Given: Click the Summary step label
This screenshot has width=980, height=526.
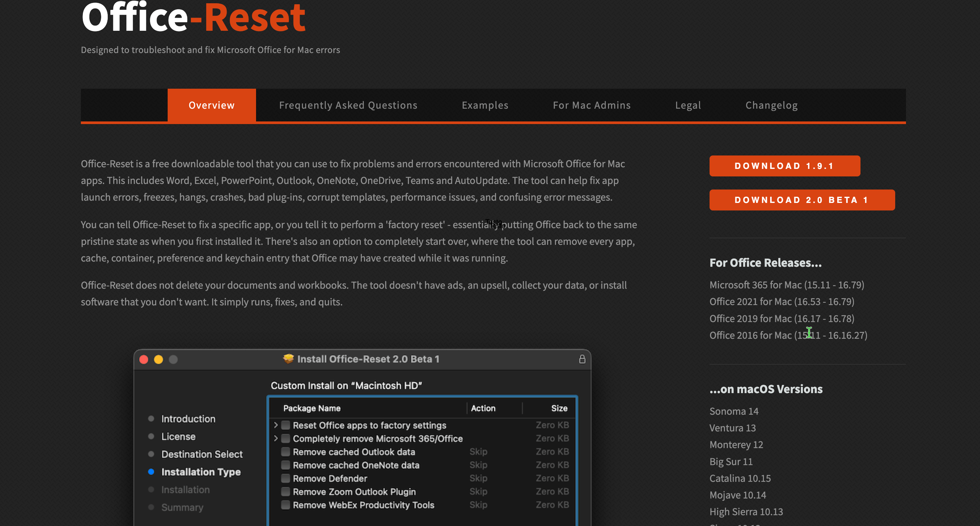Looking at the screenshot, I should [182, 508].
